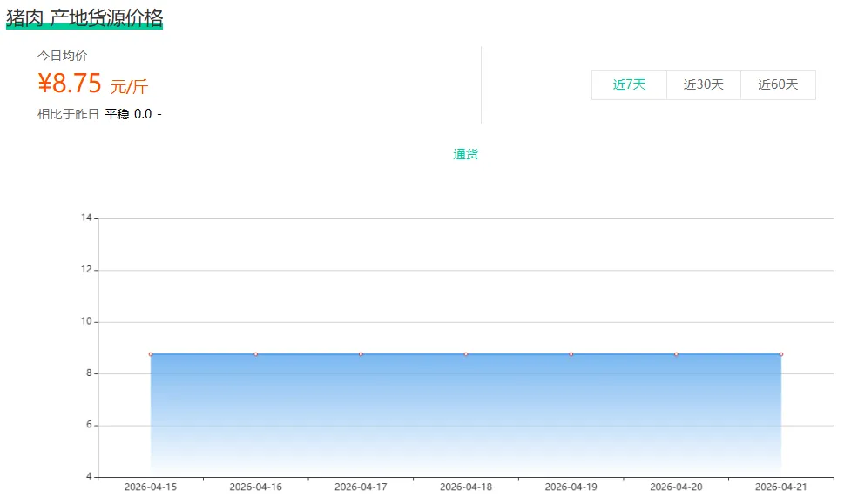This screenshot has width=851, height=504.
Task: Select the 近7天 time range tab
Action: coord(629,84)
